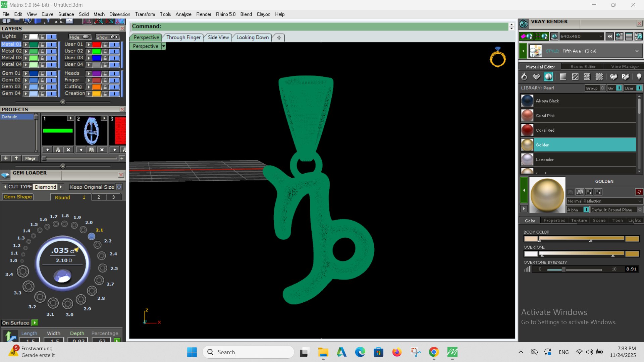Click the Hide layers button
This screenshot has width=644, height=362.
(x=80, y=37)
